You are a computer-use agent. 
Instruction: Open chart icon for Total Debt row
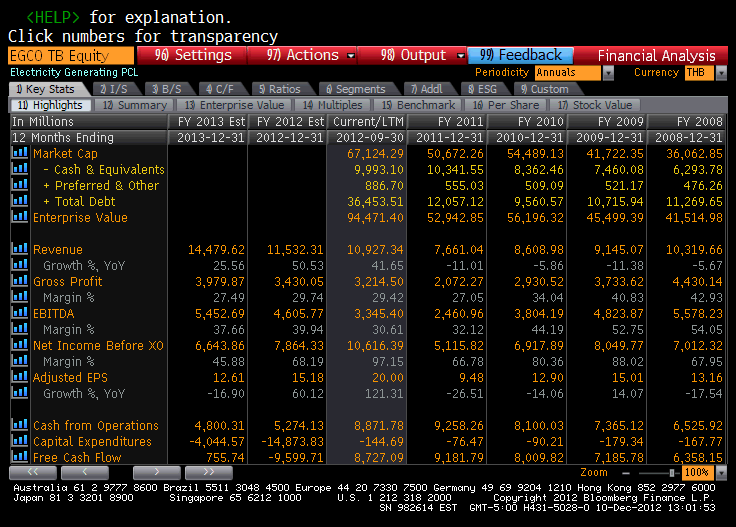coord(20,201)
